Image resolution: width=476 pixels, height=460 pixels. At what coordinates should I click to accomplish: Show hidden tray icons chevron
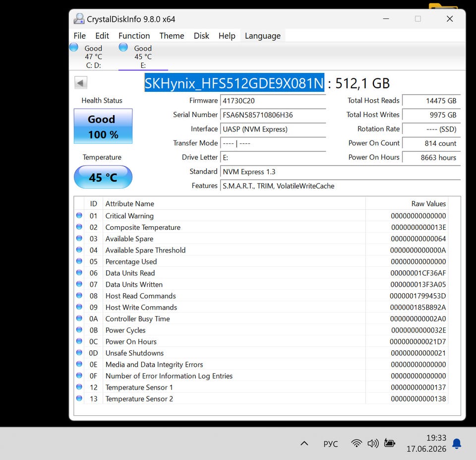tap(304, 444)
